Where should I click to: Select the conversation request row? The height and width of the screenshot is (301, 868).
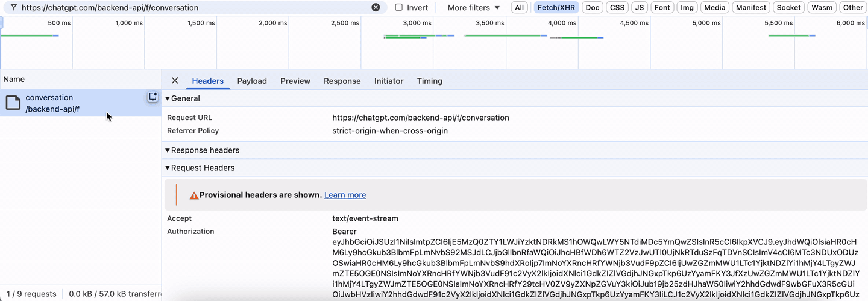(81, 103)
